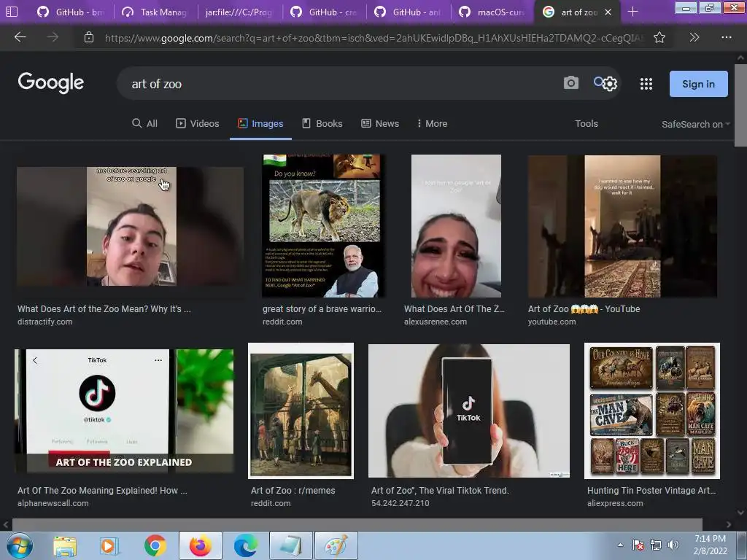
Task: Open 'ART OF THE ZOO EXPLAINED' thumbnail
Action: (124, 411)
